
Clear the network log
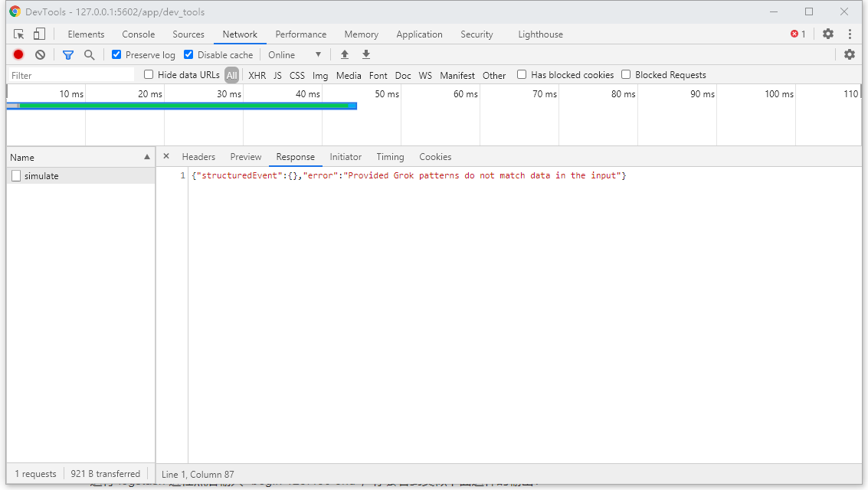click(x=40, y=55)
